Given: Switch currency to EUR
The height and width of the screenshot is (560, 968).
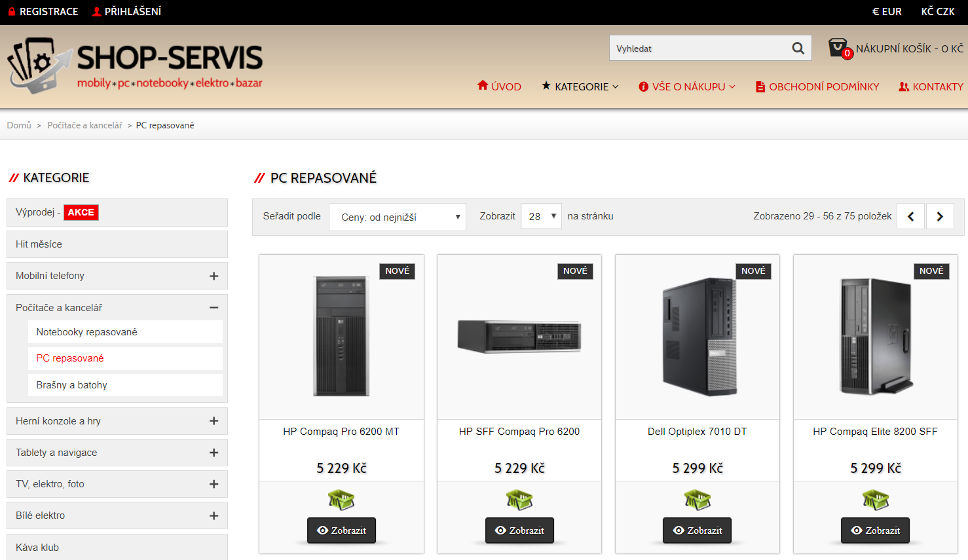Looking at the screenshot, I should (x=887, y=11).
